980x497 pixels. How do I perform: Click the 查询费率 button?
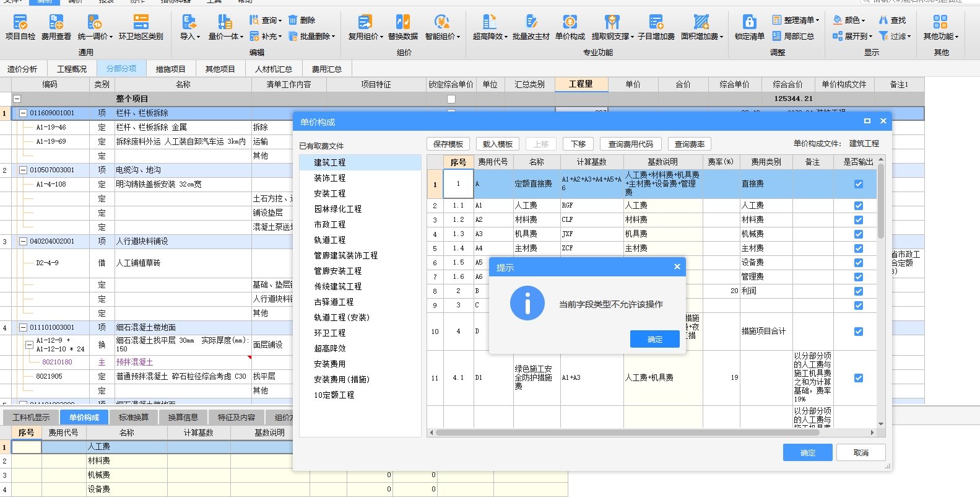coord(690,144)
